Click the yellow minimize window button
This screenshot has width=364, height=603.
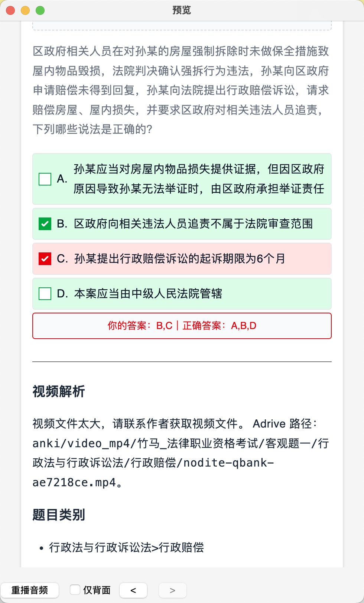[x=25, y=10]
